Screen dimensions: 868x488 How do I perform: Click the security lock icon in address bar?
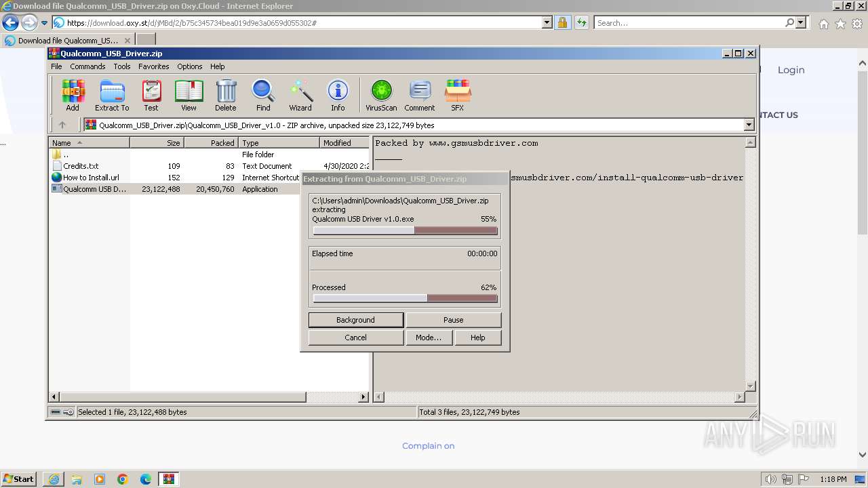[562, 22]
